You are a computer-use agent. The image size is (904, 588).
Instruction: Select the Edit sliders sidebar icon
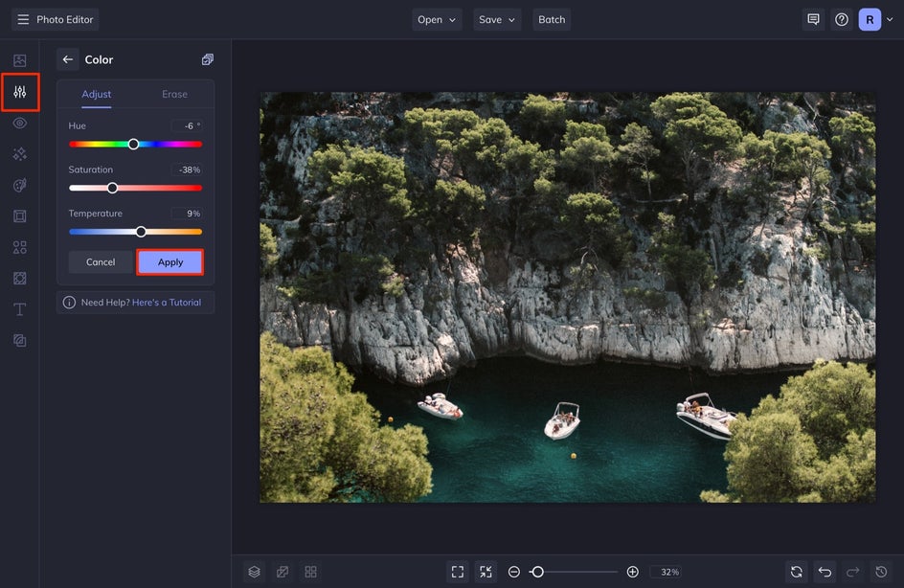[19, 92]
